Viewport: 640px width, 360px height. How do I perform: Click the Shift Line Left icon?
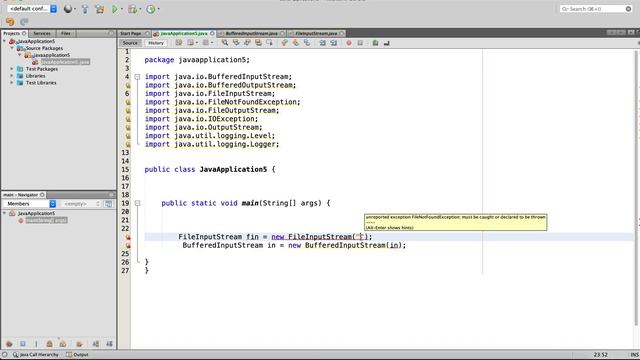click(x=322, y=43)
